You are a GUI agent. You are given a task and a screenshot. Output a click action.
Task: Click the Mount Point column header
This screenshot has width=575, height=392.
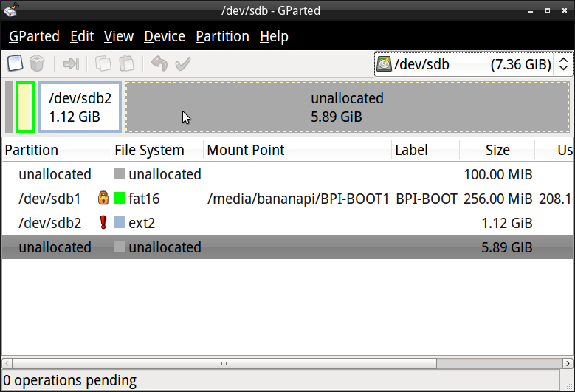246,150
